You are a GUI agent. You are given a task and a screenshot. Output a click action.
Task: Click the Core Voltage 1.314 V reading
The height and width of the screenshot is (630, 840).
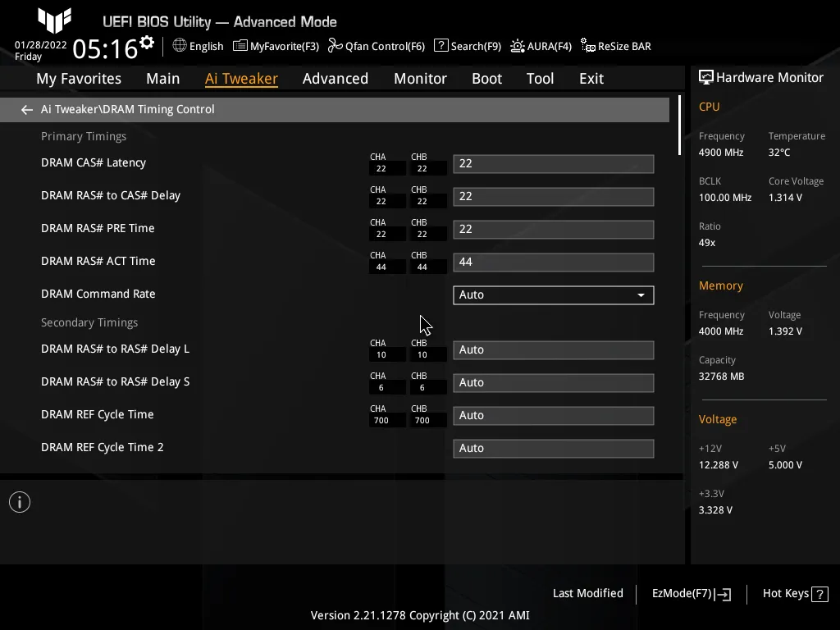tap(785, 198)
